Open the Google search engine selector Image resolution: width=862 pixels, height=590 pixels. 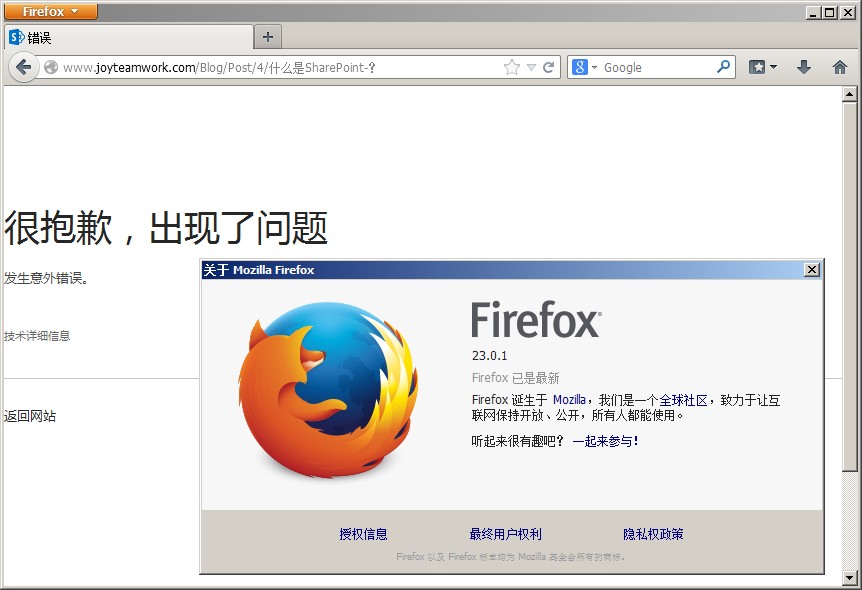584,67
